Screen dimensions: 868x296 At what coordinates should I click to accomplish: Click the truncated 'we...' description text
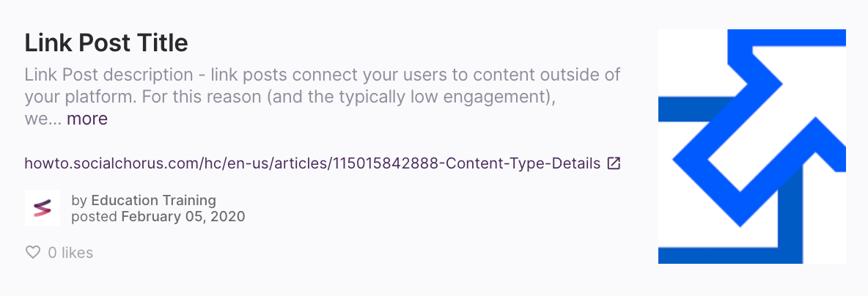pos(43,119)
